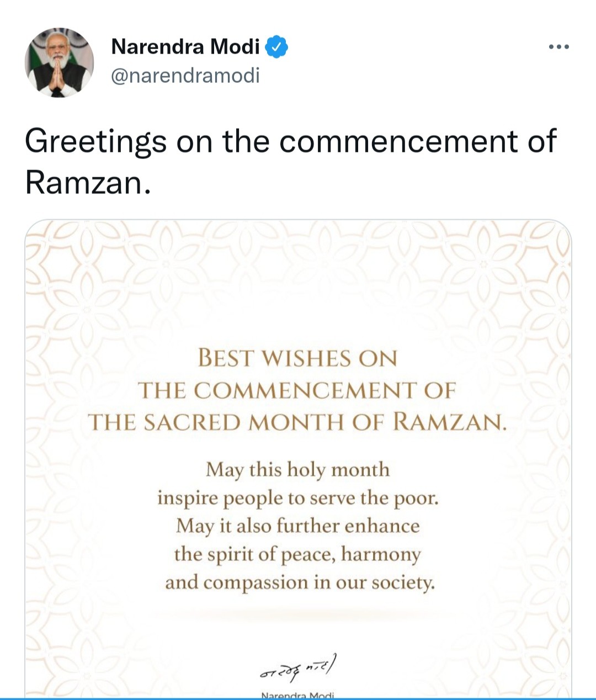Click 'and compassion in our society.' line
This screenshot has width=596, height=700.
tap(300, 582)
